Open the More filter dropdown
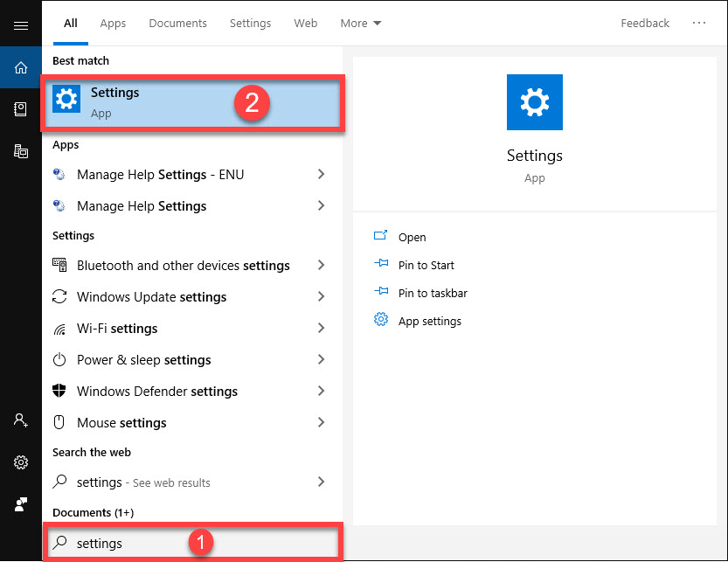 coord(361,24)
